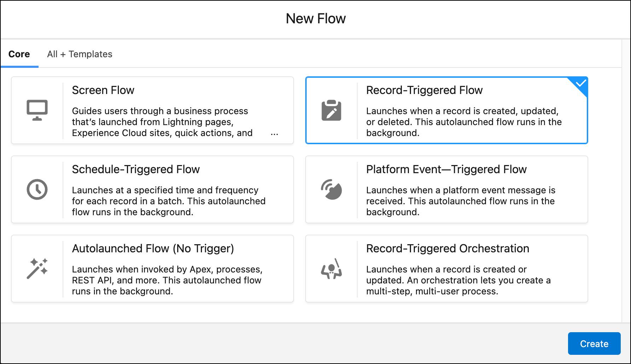Click the Autolaunched Flow magic wand icon
Image resolution: width=631 pixels, height=364 pixels.
pyautogui.click(x=37, y=268)
